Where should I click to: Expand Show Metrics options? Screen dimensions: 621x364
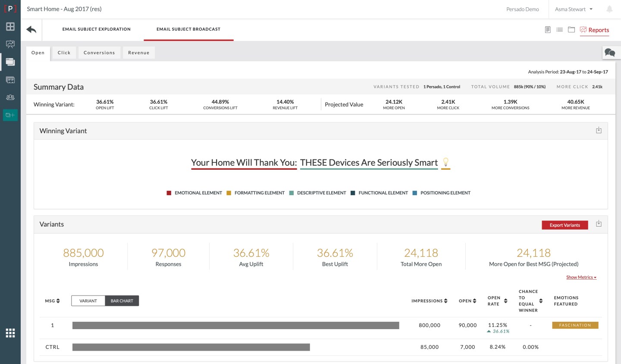click(581, 277)
